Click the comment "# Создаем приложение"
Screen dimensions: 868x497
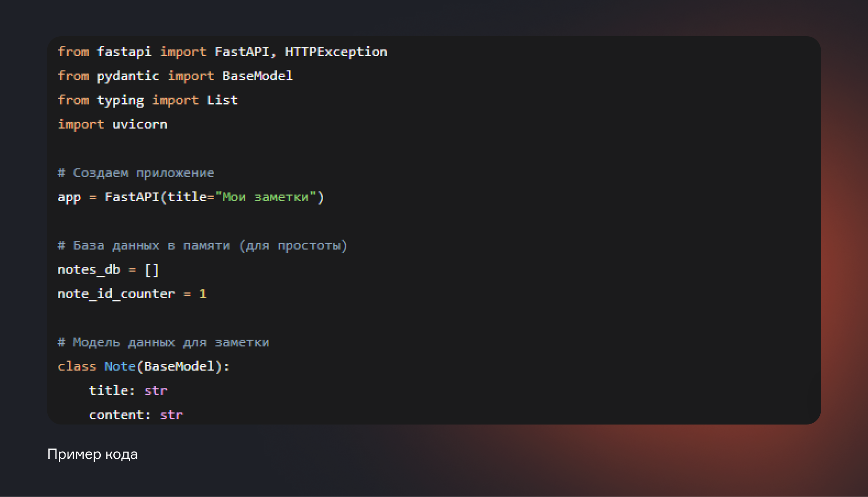(136, 173)
